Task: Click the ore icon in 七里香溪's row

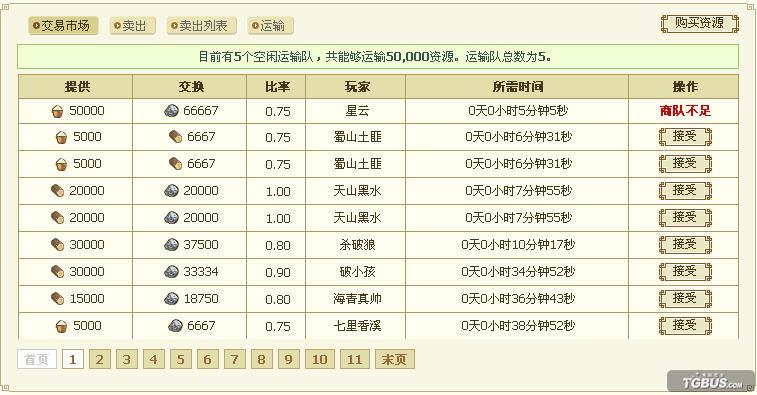Action: pyautogui.click(x=175, y=326)
